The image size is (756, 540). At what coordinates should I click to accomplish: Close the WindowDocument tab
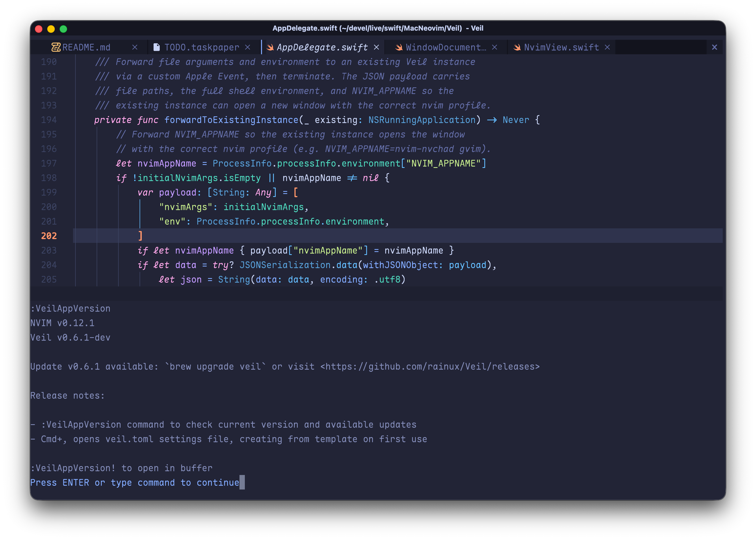click(x=495, y=47)
